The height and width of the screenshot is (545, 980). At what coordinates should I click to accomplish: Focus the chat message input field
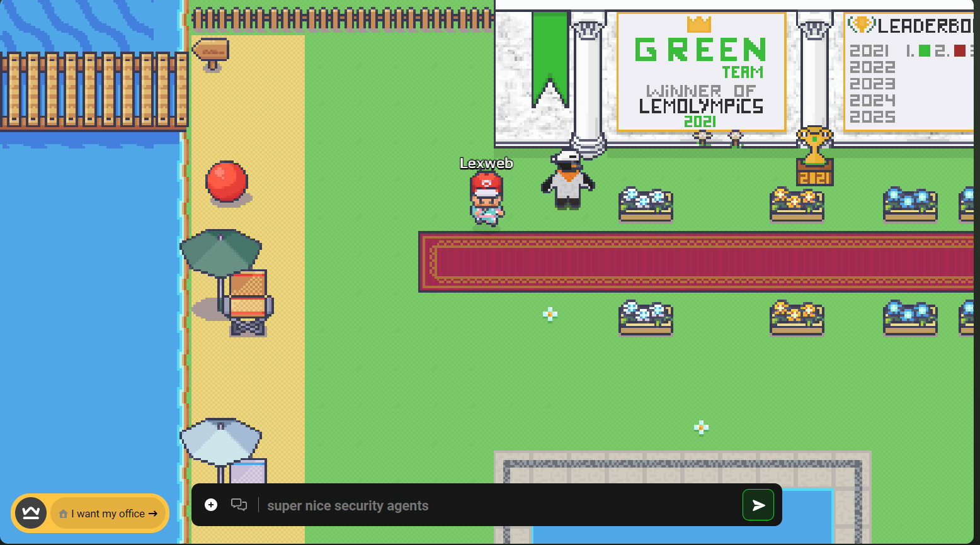[501, 505]
